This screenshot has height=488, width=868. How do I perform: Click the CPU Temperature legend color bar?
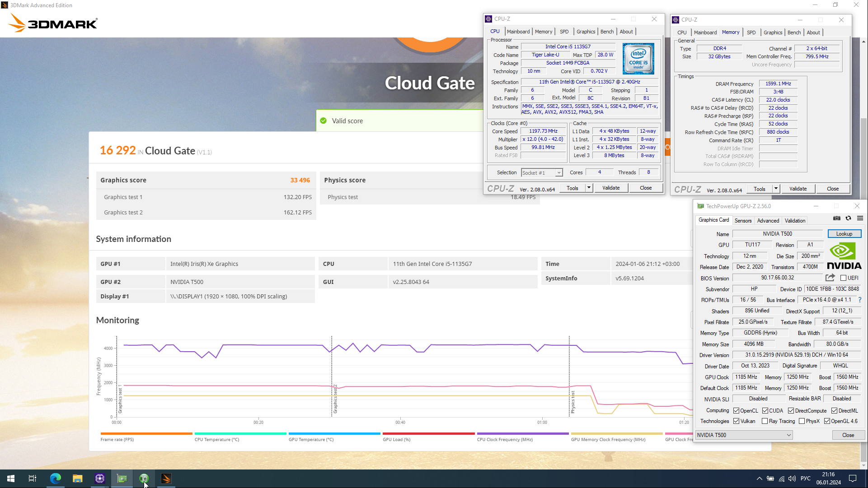coord(240,434)
